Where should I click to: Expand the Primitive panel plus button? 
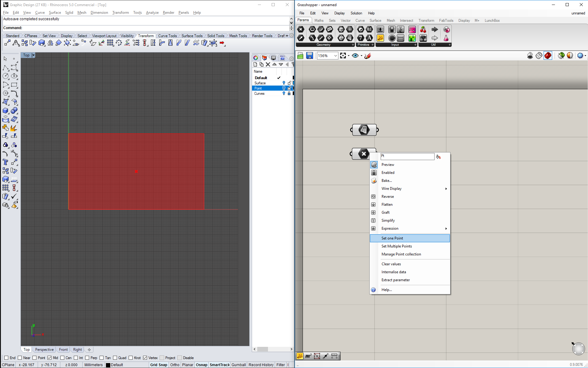pyautogui.click(x=372, y=45)
